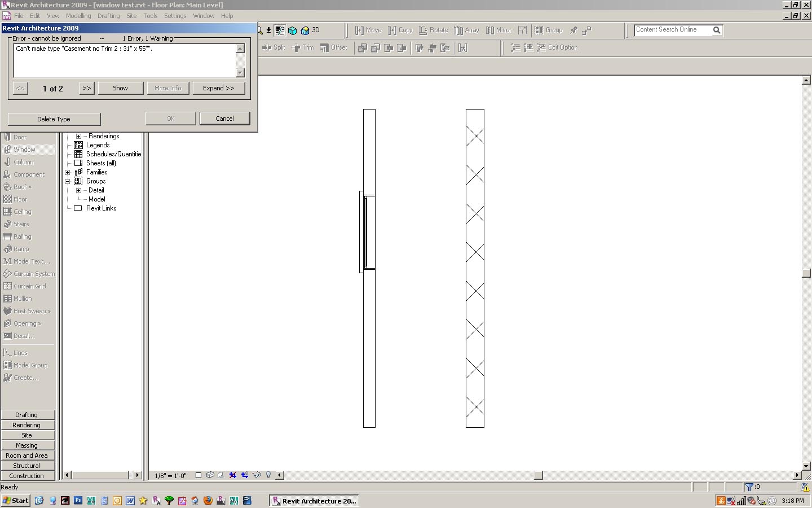Switch to the Massing design bar tab

pyautogui.click(x=27, y=445)
